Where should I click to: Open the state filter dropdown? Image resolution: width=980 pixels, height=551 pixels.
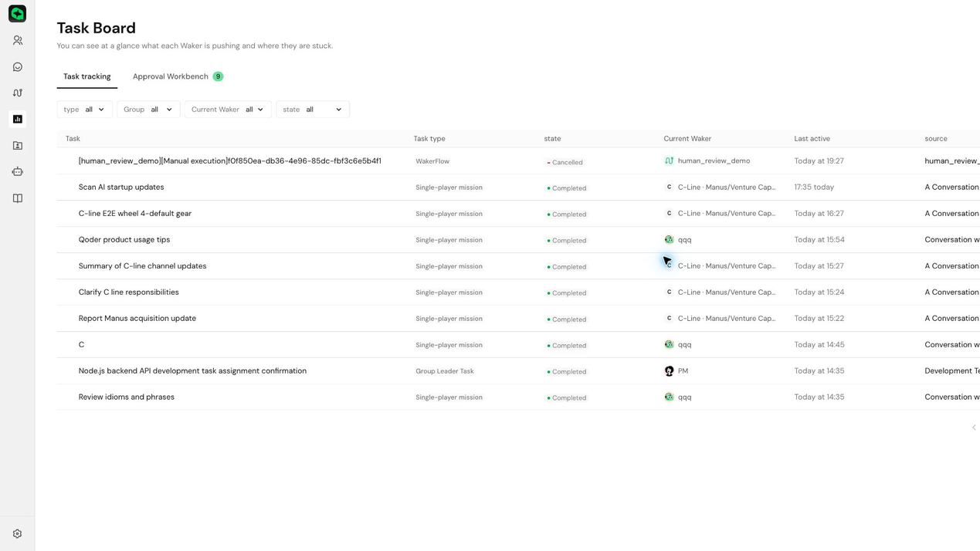(313, 110)
